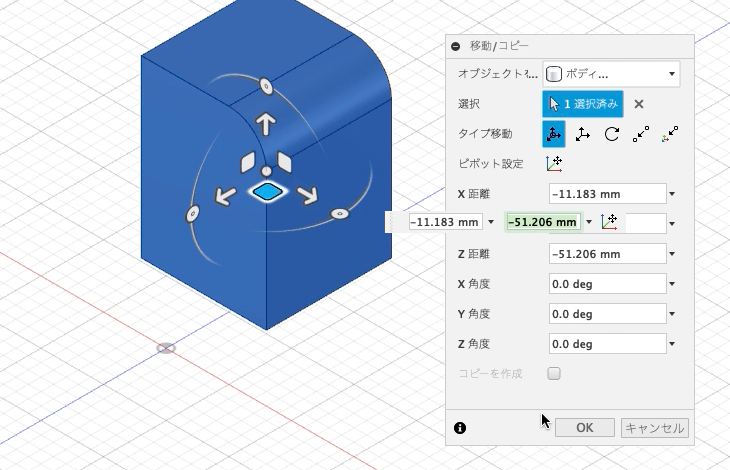
Task: Click the ピボット設定 set pivot icon
Action: tap(554, 164)
